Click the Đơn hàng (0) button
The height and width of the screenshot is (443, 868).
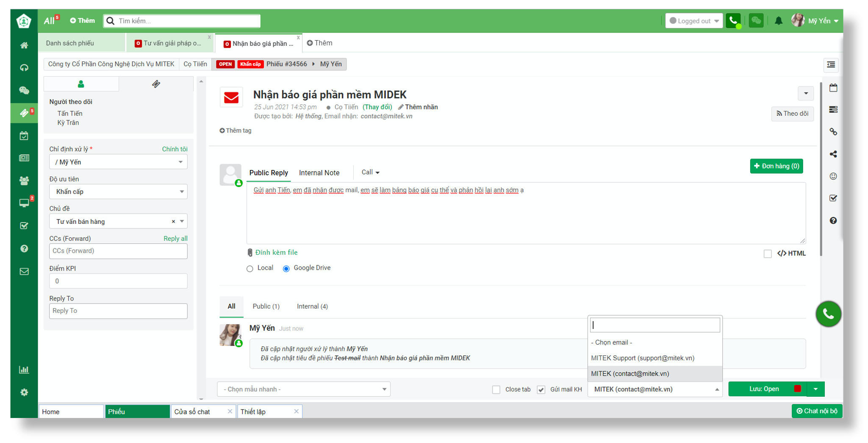[x=776, y=166]
